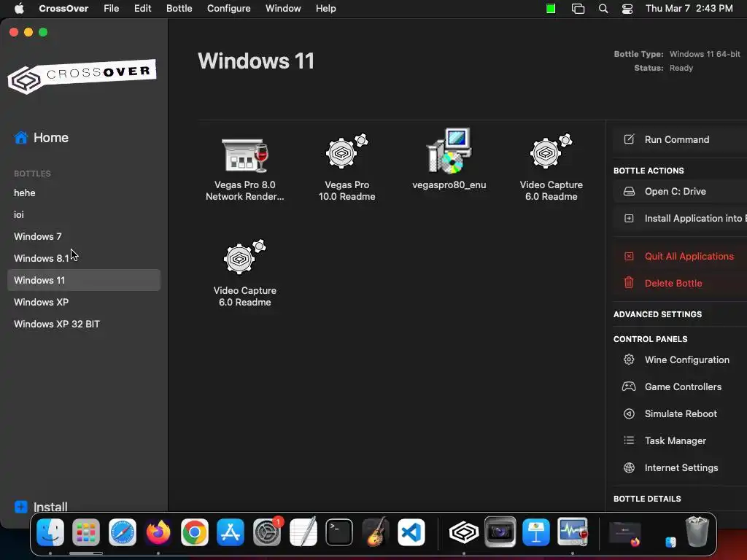Open Terminal from the Dock

coord(339,532)
